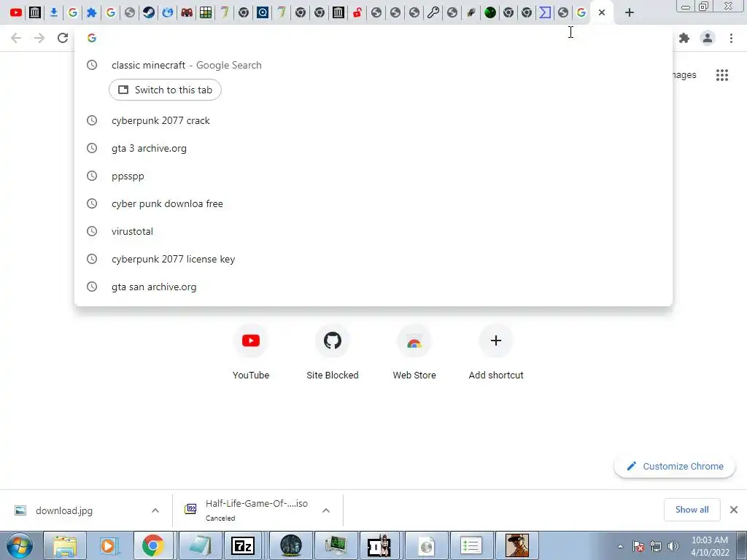Select 'gta san archive.org' suggestion

[373, 287]
